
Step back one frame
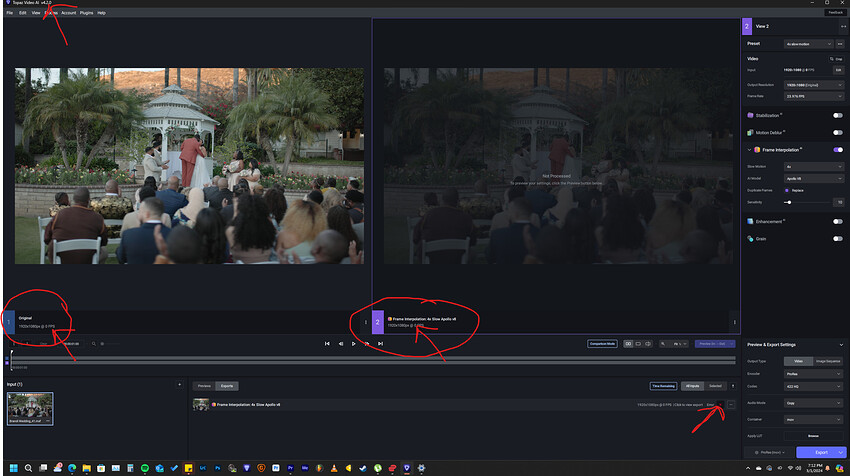coord(340,344)
